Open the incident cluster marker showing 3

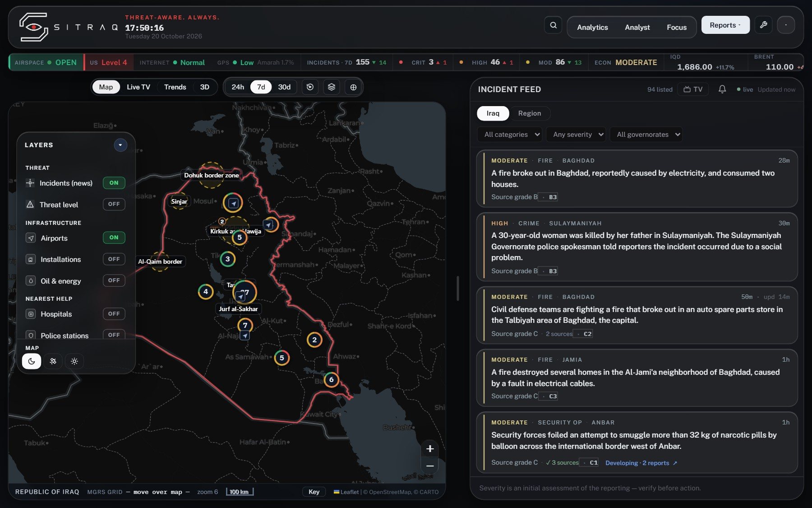pos(227,259)
